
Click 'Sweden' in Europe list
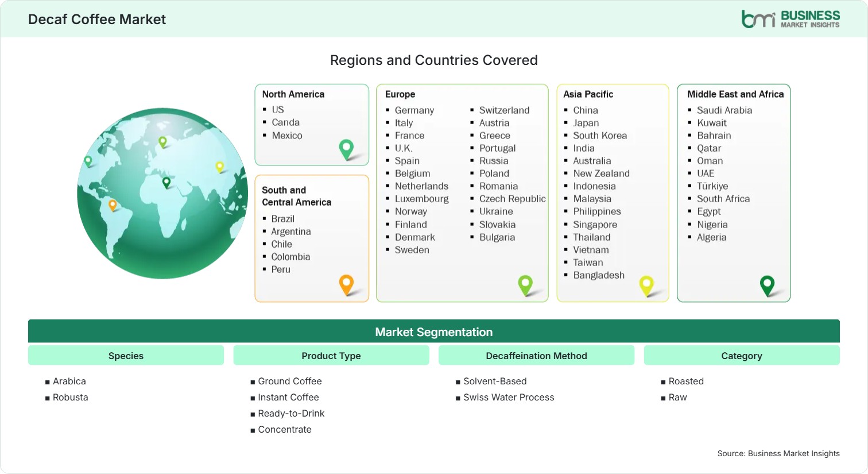coord(412,250)
